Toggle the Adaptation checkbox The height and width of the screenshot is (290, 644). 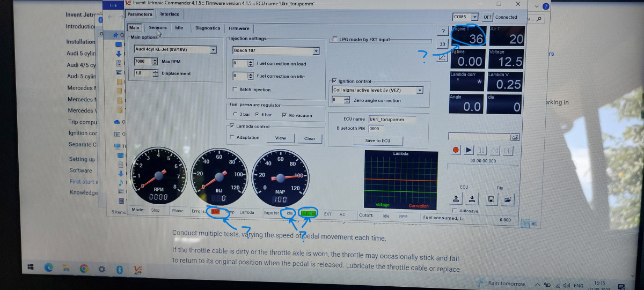[x=232, y=138]
